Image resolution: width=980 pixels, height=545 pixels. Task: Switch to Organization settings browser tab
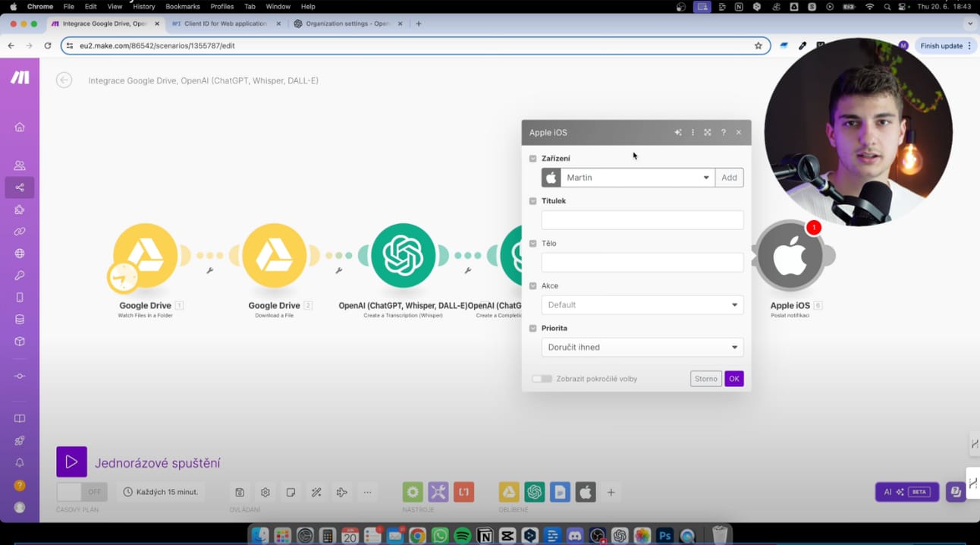[x=347, y=24]
